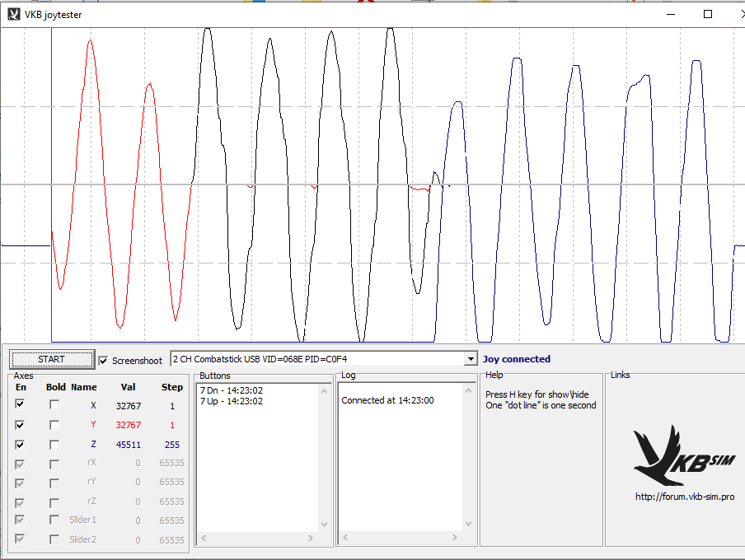Viewport: 745px width, 560px height.
Task: Enable Bold for the Y axis
Action: 54,425
